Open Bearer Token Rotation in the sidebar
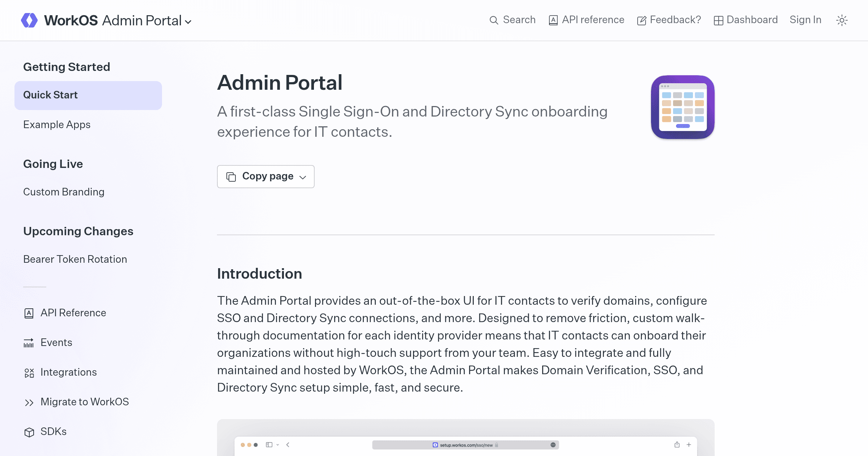This screenshot has width=868, height=456. click(75, 259)
